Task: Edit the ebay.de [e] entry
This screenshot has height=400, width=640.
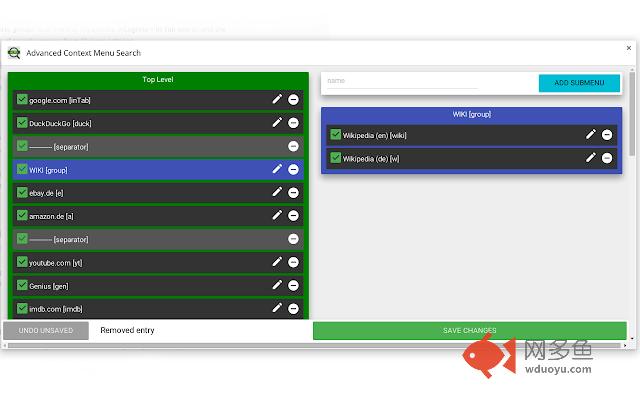Action: pyautogui.click(x=277, y=192)
